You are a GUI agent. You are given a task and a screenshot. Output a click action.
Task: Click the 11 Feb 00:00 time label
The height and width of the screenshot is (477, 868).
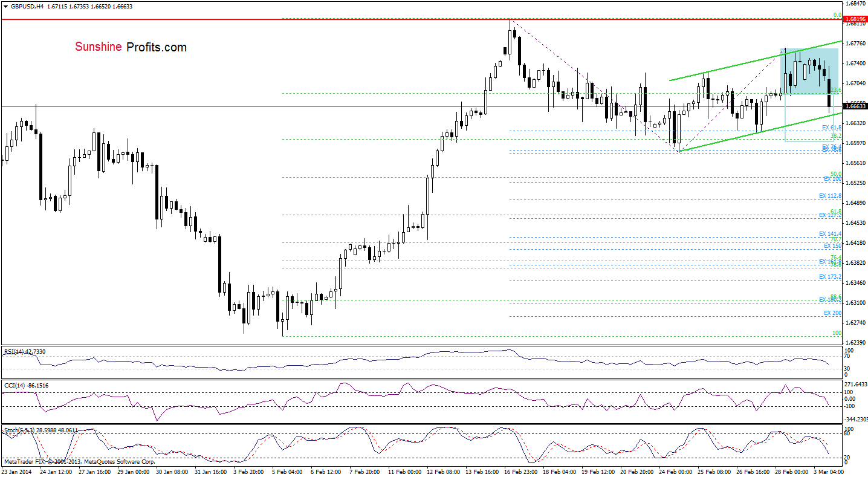pyautogui.click(x=406, y=472)
